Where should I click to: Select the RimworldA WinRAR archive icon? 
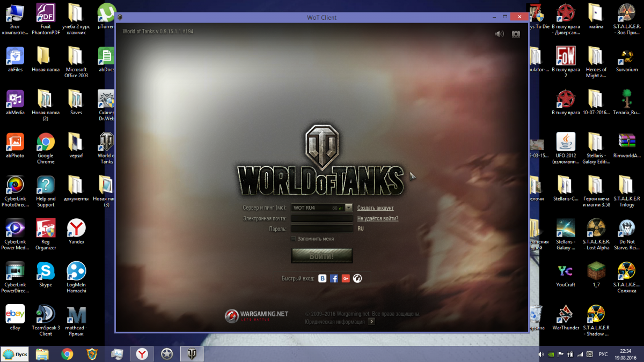[x=627, y=145]
